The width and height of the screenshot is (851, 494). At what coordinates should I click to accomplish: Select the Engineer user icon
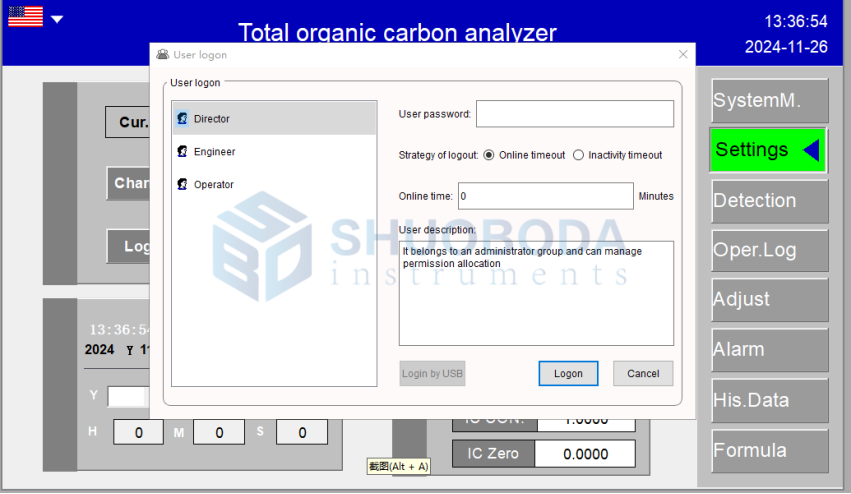pos(182,151)
